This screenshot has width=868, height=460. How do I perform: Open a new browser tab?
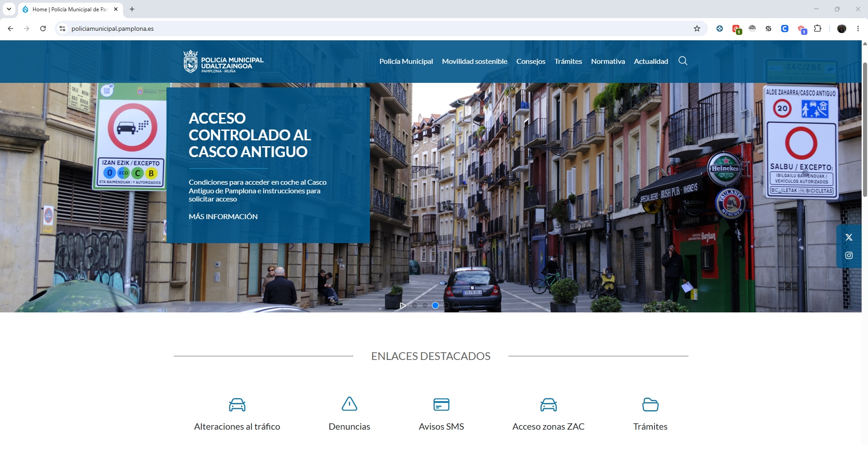132,9
